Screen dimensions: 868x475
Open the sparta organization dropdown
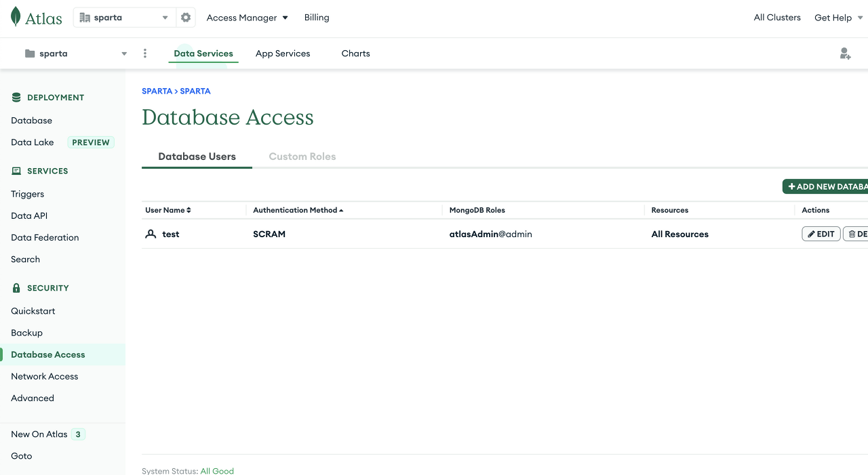pos(124,18)
